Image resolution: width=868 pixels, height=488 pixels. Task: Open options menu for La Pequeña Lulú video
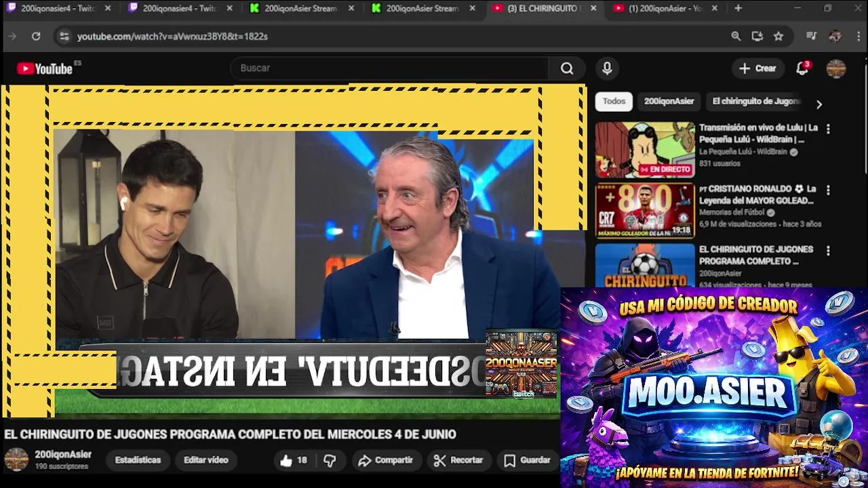(x=827, y=128)
